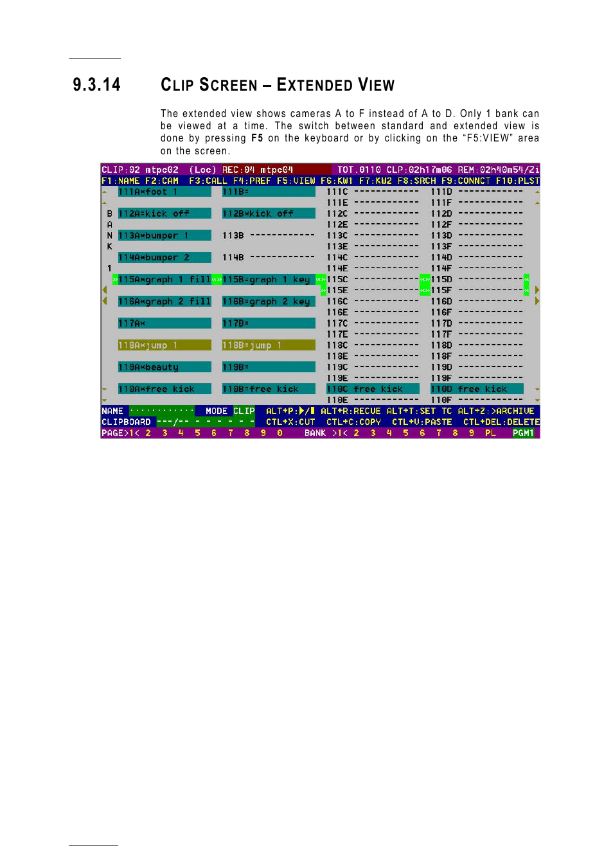Viewport: 613px width, 868px height.
Task: Select the 117A clip slot
Action: [x=164, y=323]
